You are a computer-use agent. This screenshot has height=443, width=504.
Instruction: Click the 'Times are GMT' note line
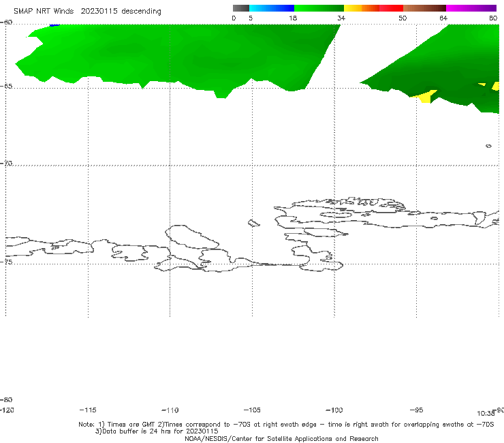286,425
